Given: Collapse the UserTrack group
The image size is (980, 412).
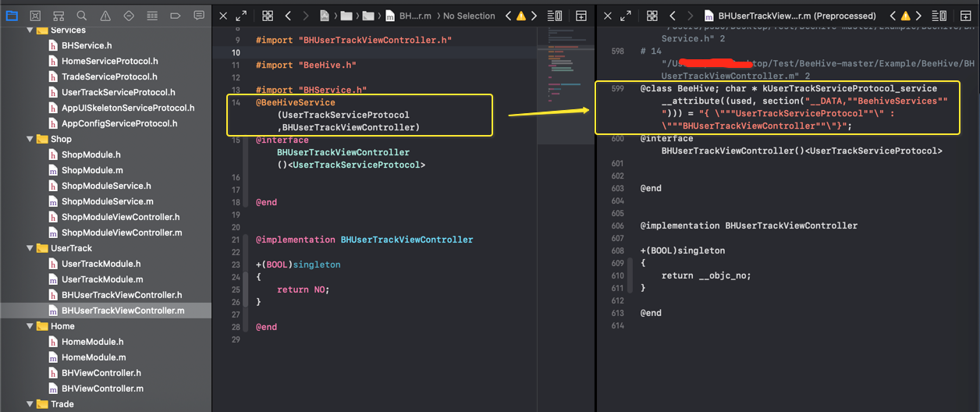Looking at the screenshot, I should [30, 248].
